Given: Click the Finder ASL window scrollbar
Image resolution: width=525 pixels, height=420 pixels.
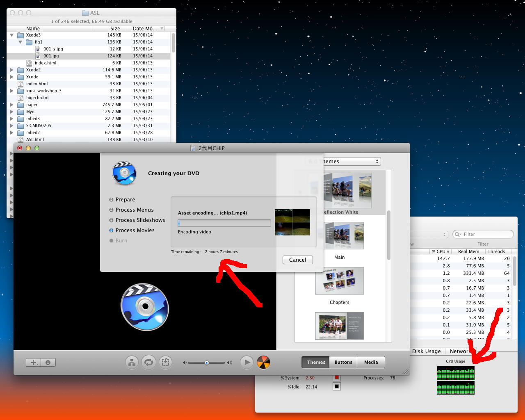Looking at the screenshot, I should click(x=173, y=43).
